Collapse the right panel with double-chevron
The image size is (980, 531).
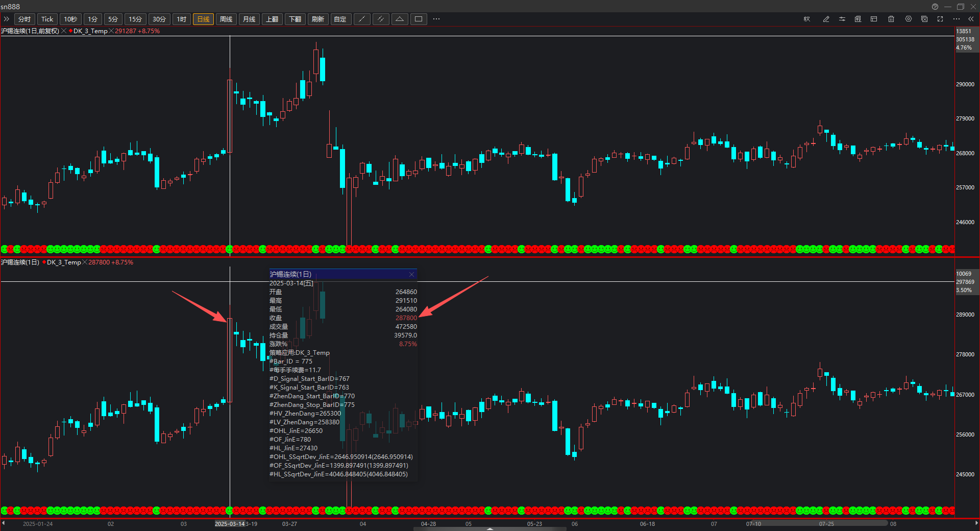(971, 19)
